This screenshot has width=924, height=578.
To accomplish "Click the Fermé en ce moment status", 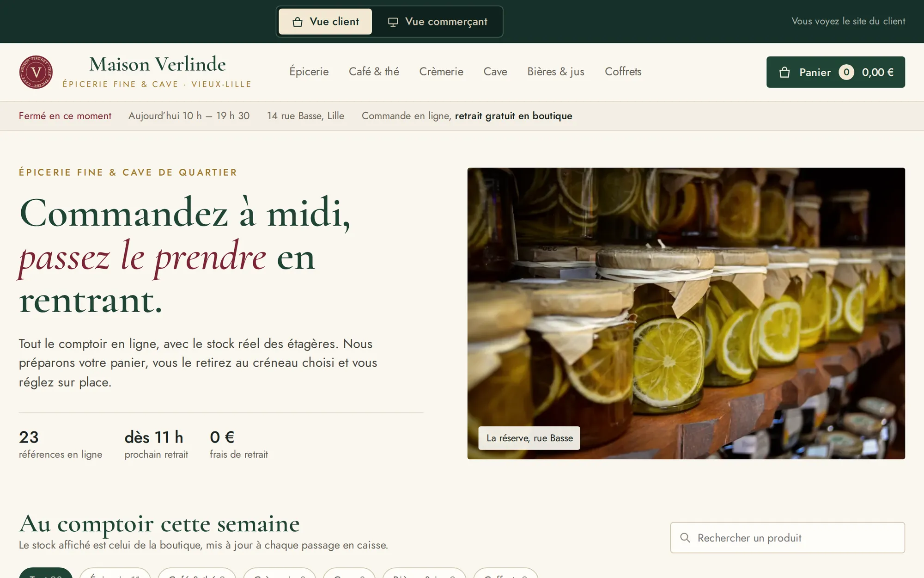I will pyautogui.click(x=65, y=116).
